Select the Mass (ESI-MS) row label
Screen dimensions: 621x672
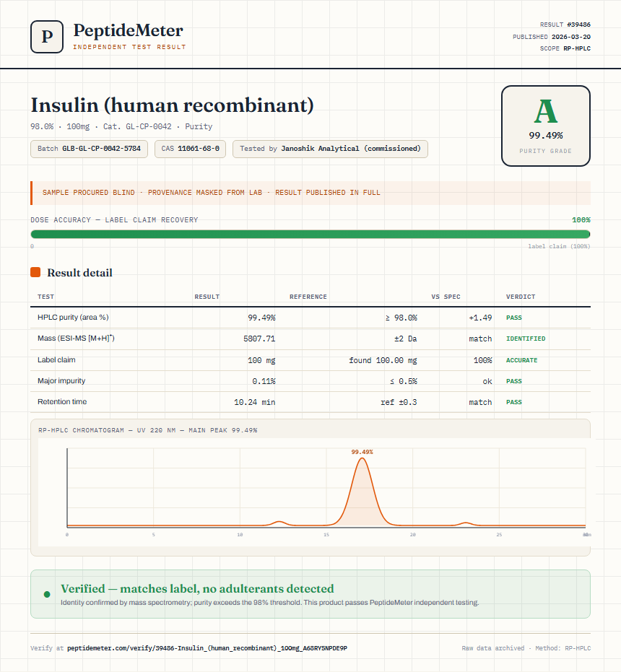click(76, 338)
